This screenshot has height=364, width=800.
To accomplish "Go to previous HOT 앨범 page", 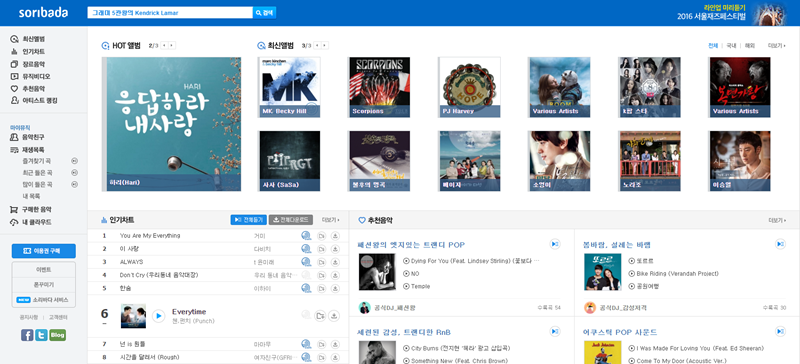I will (x=164, y=45).
